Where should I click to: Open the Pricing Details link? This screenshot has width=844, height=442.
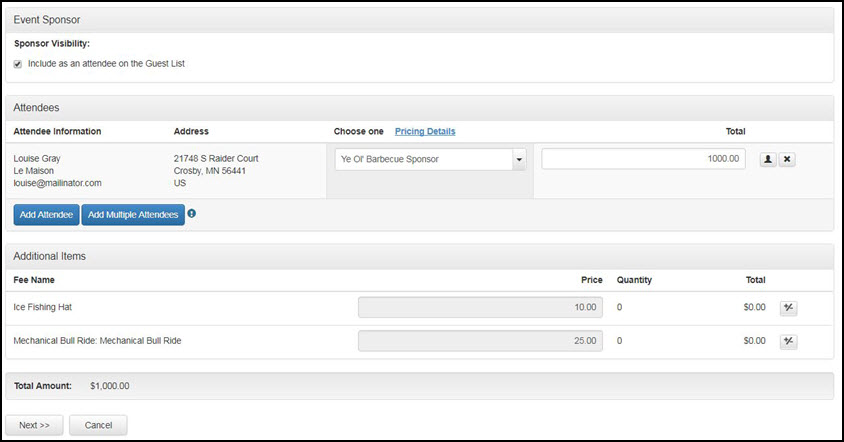[425, 131]
